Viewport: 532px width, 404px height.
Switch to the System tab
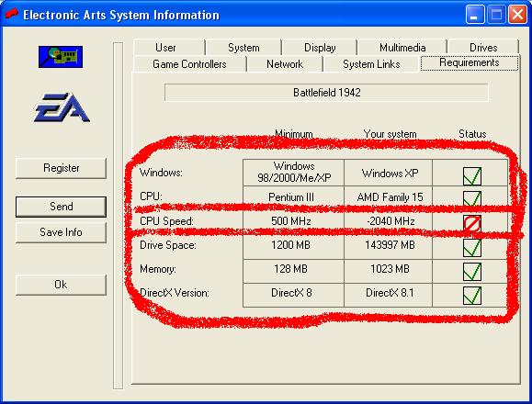243,48
